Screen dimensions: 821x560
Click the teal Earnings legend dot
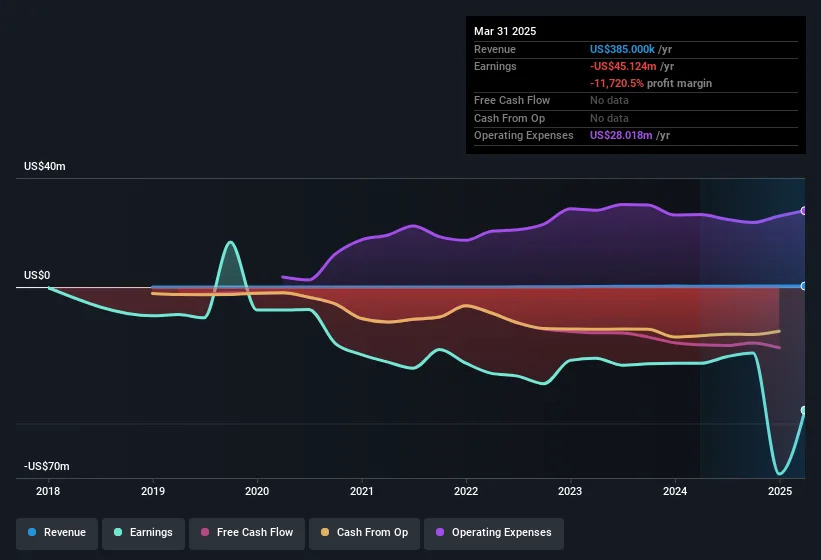118,532
